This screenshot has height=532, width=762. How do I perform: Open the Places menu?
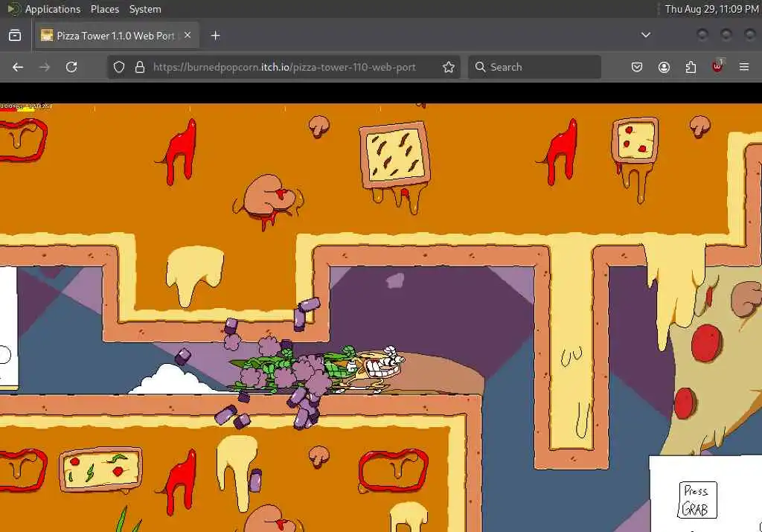coord(104,9)
